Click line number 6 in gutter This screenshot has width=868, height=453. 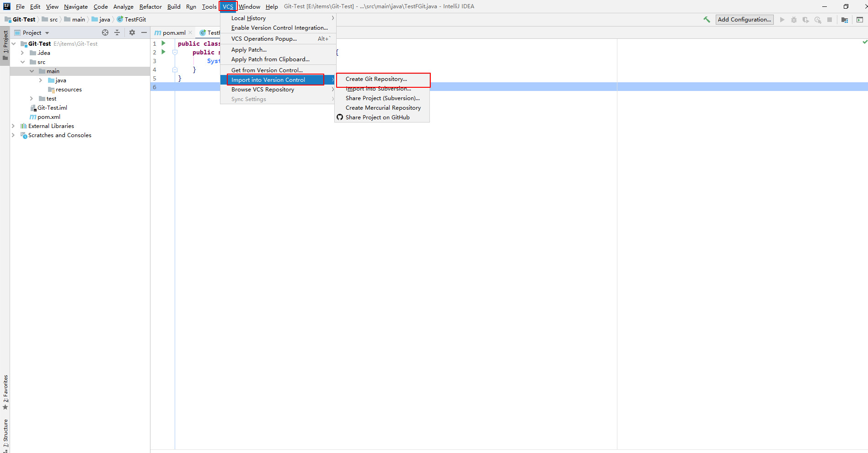[155, 87]
